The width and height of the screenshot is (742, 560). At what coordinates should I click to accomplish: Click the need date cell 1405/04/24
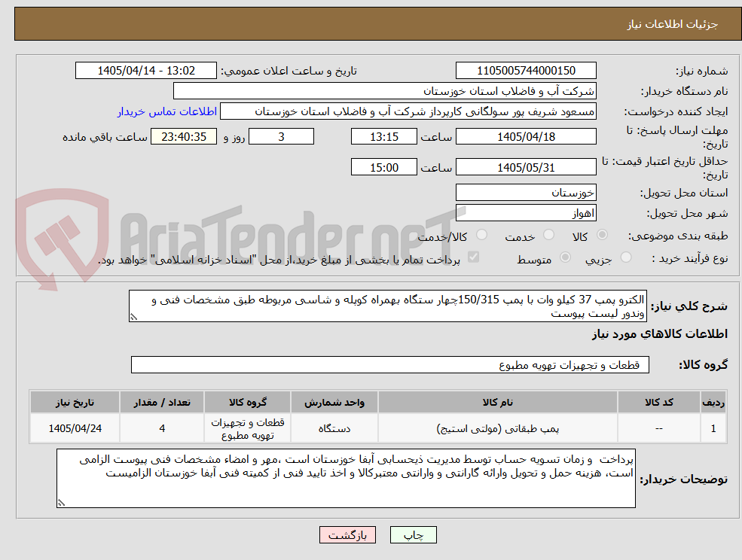75,428
